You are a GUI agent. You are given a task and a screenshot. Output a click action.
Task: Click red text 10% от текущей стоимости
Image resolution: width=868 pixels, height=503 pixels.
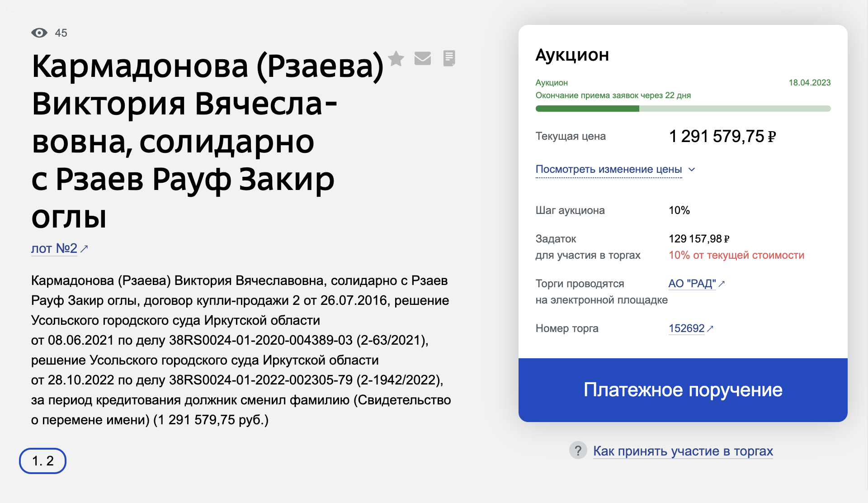pyautogui.click(x=736, y=255)
